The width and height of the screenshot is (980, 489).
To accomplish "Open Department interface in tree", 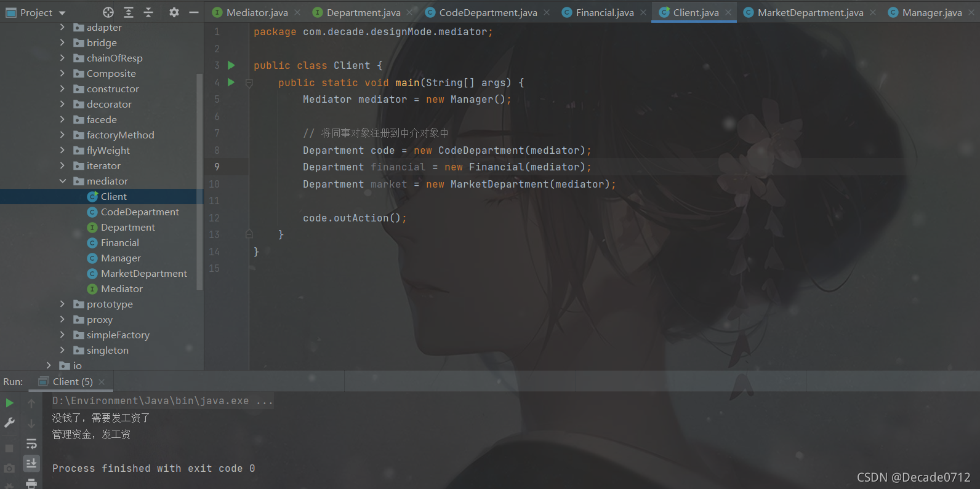I will coord(128,227).
